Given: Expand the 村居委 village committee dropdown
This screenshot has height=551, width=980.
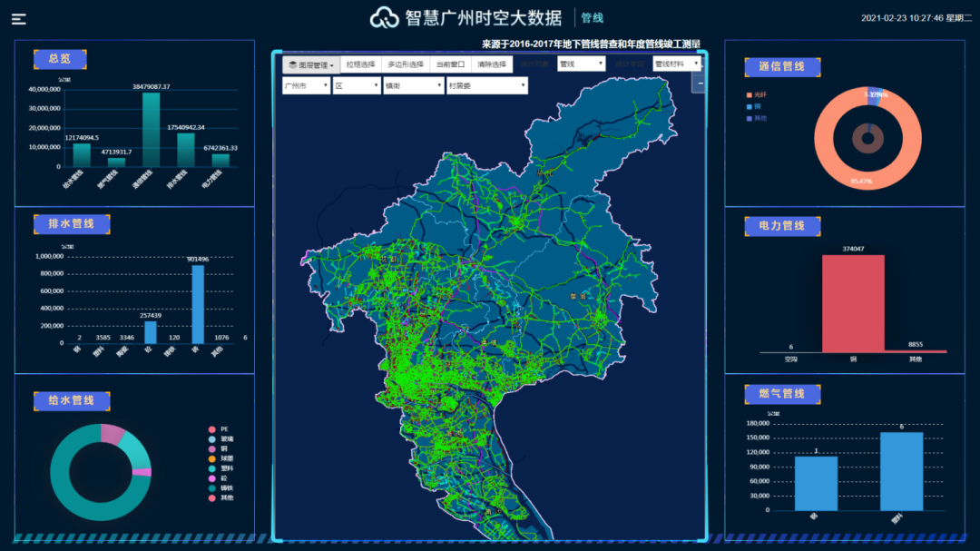Looking at the screenshot, I should (x=486, y=85).
